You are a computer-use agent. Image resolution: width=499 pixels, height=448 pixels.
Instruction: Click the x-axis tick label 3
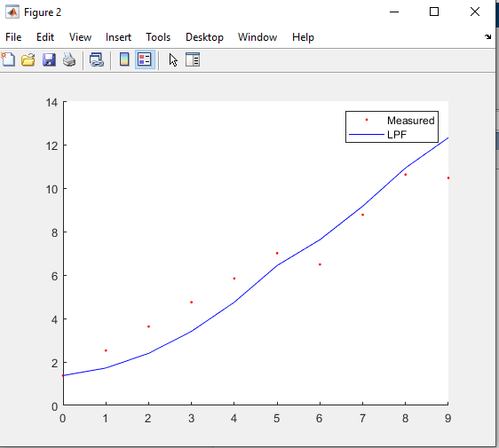[191, 419]
